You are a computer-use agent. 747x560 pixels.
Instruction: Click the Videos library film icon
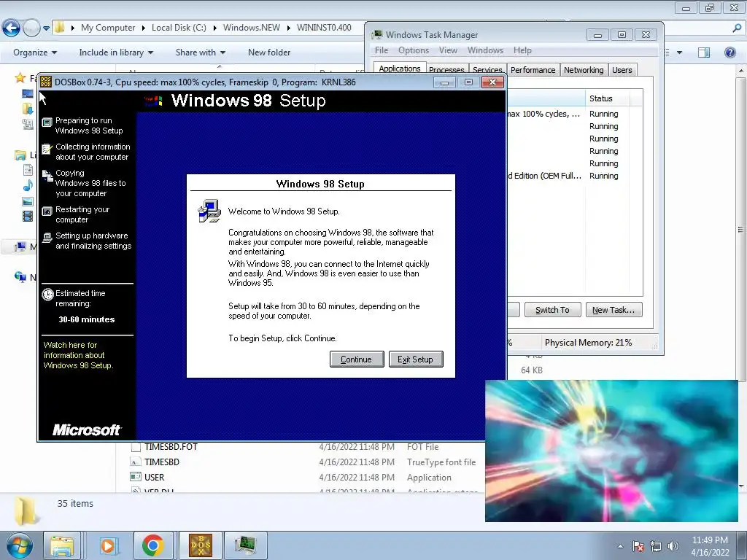[x=28, y=216]
